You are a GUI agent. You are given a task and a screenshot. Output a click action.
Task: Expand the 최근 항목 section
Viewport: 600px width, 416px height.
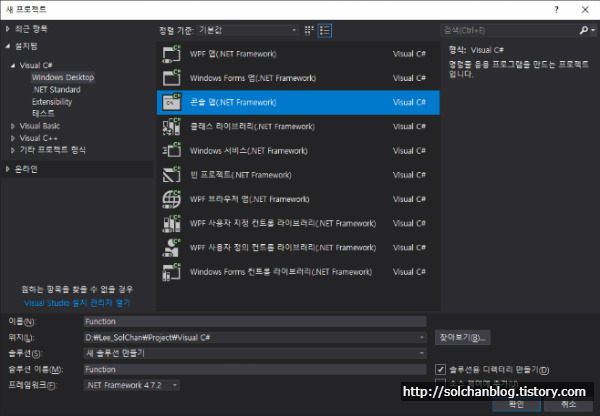click(x=7, y=29)
